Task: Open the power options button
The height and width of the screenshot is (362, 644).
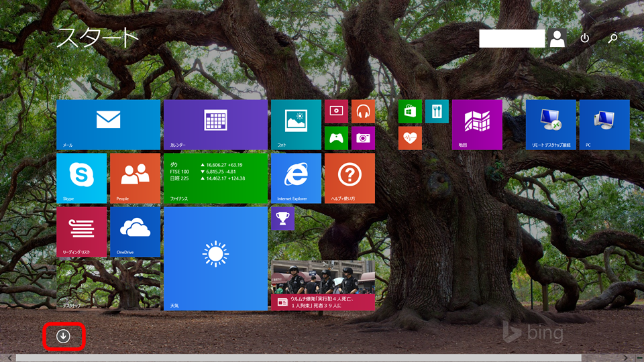Action: pos(585,38)
